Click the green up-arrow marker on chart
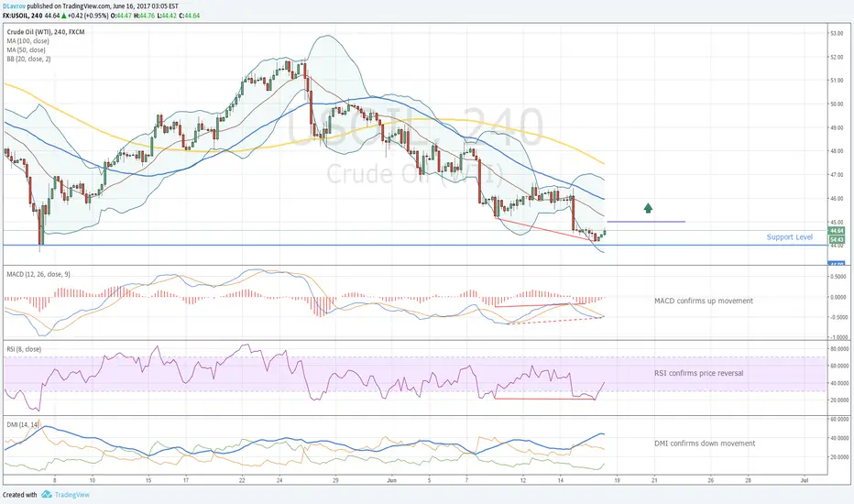The height and width of the screenshot is (504, 854). (648, 208)
